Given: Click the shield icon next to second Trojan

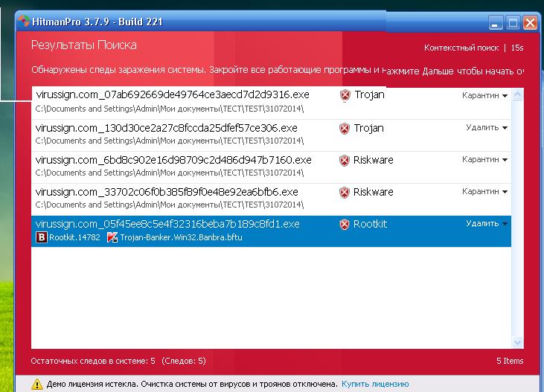Looking at the screenshot, I should (x=345, y=129).
